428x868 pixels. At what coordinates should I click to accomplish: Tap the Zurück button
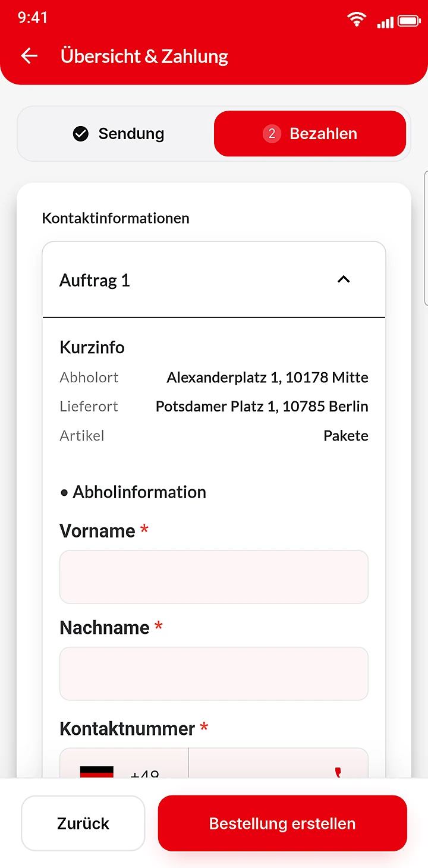[x=83, y=823]
